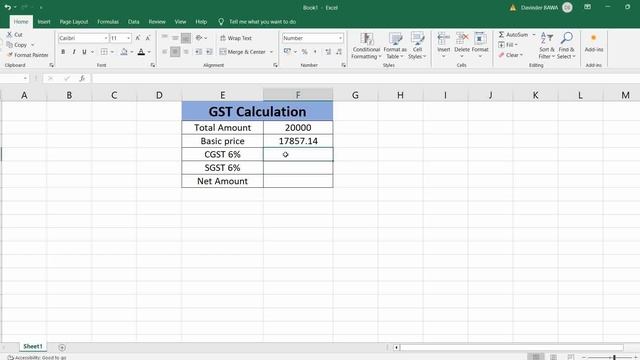This screenshot has width=640, height=360.
Task: Click the AutoSum button
Action: pos(513,35)
